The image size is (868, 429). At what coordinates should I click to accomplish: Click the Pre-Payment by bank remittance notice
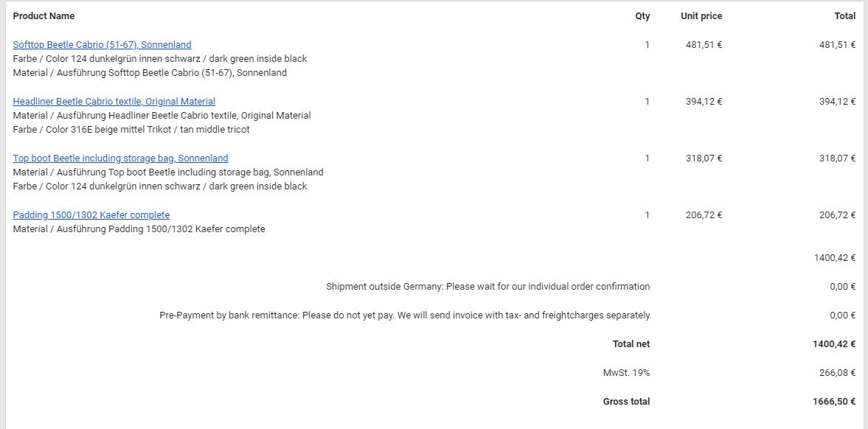404,315
